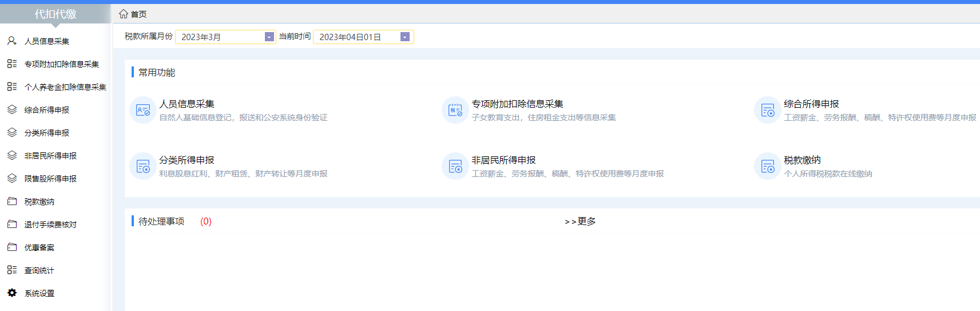Click the round 综合所得申报 card icon
This screenshot has width=980, height=311.
pos(768,110)
